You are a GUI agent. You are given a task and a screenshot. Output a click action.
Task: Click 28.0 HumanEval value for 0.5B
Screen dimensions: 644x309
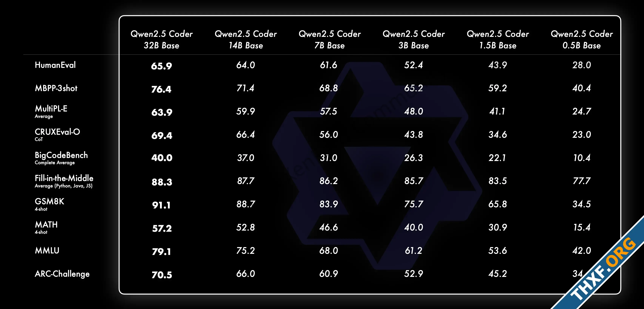pos(582,65)
